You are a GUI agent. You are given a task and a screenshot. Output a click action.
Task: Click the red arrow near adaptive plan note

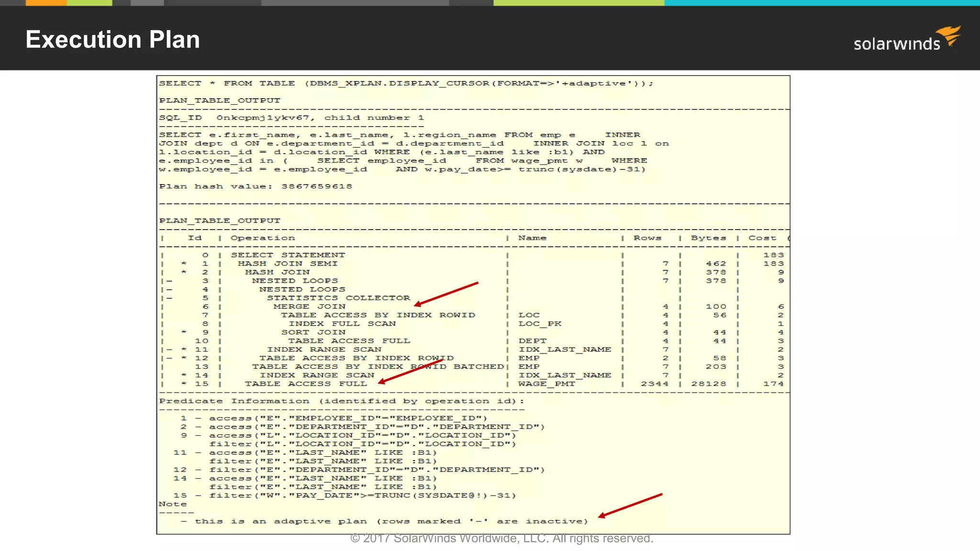[630, 506]
